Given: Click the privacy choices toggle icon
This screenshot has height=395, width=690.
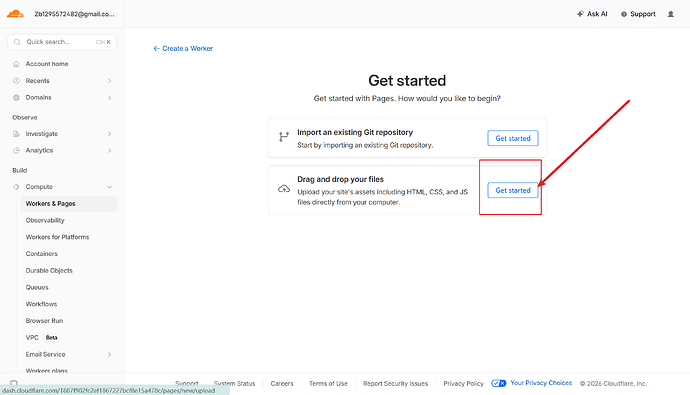Looking at the screenshot, I should click(x=499, y=383).
